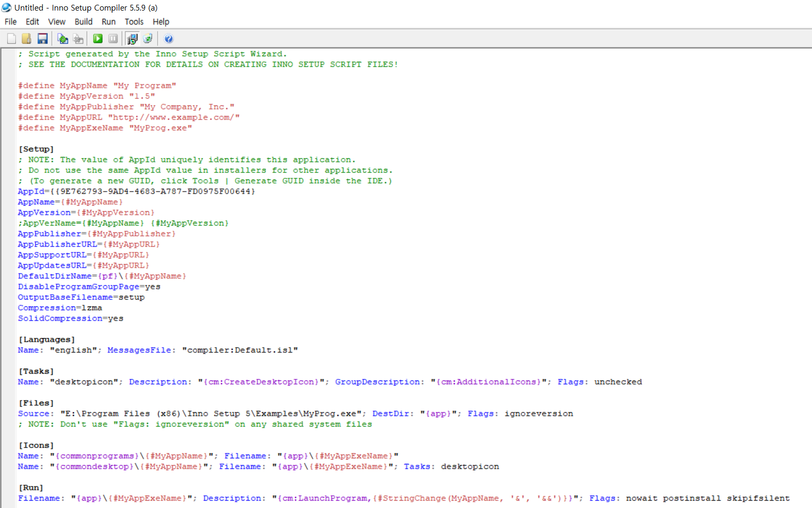Click the {commondesktop} icon entry line
The image size is (812, 508).
[x=258, y=467]
